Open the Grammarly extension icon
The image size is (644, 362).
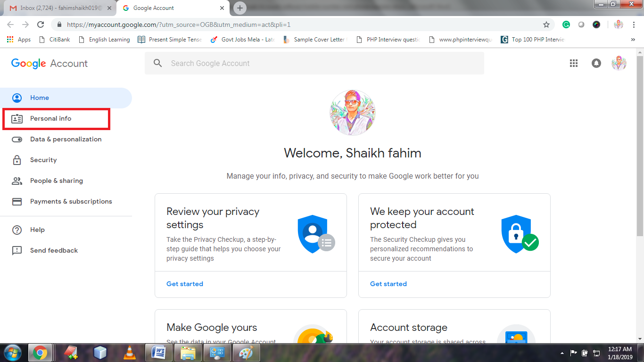coord(566,24)
